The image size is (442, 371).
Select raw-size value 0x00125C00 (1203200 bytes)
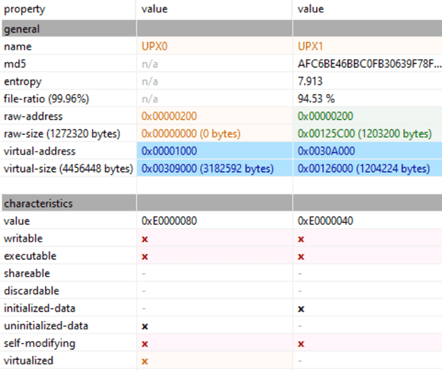click(x=365, y=134)
